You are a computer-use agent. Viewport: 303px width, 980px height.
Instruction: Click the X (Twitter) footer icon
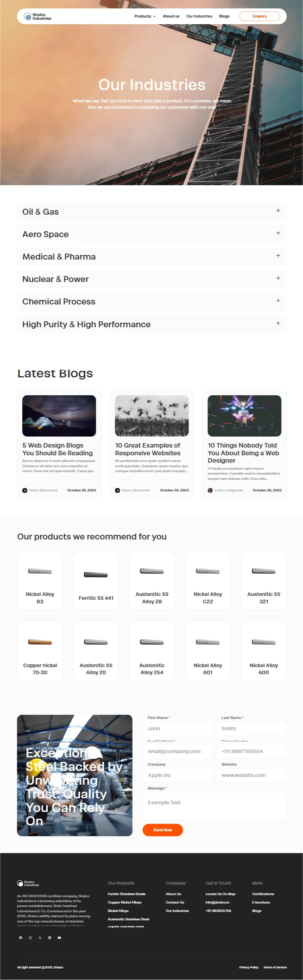click(x=40, y=938)
